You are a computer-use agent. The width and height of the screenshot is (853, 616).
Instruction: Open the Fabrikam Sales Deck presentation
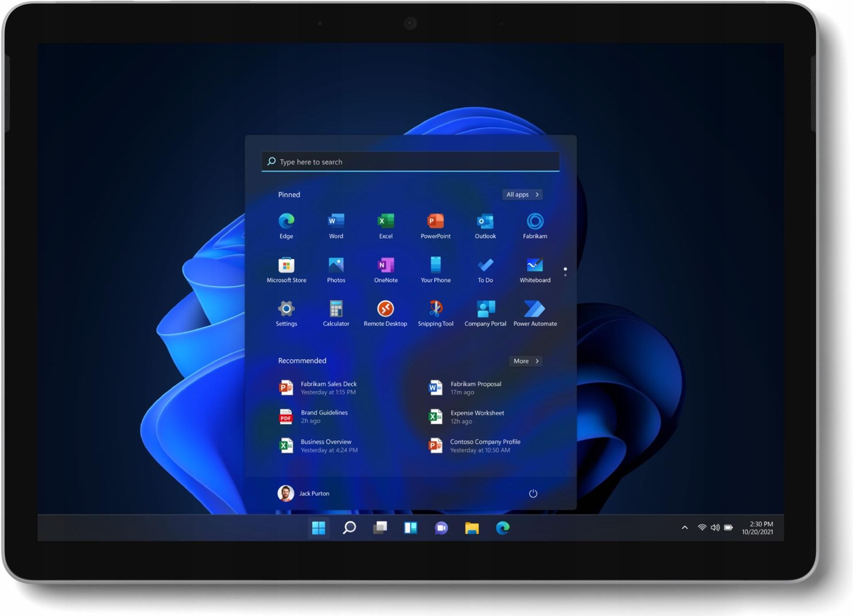click(328, 388)
